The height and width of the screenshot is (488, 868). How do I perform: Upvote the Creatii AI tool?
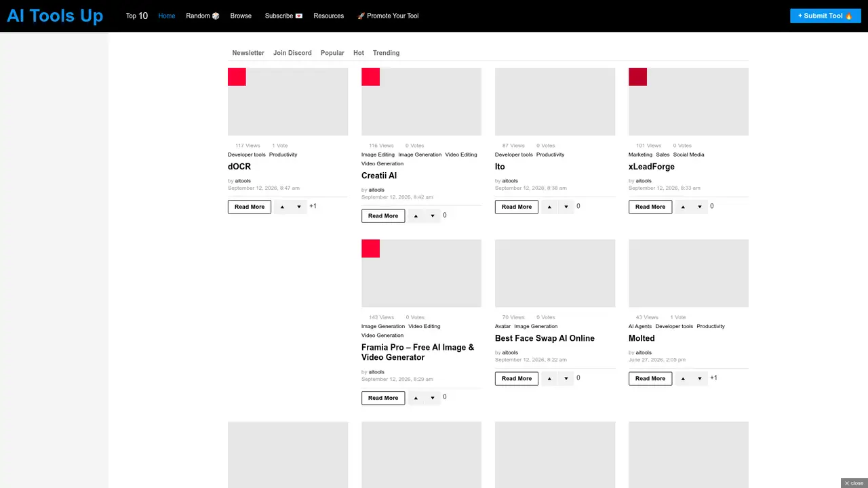[416, 216]
